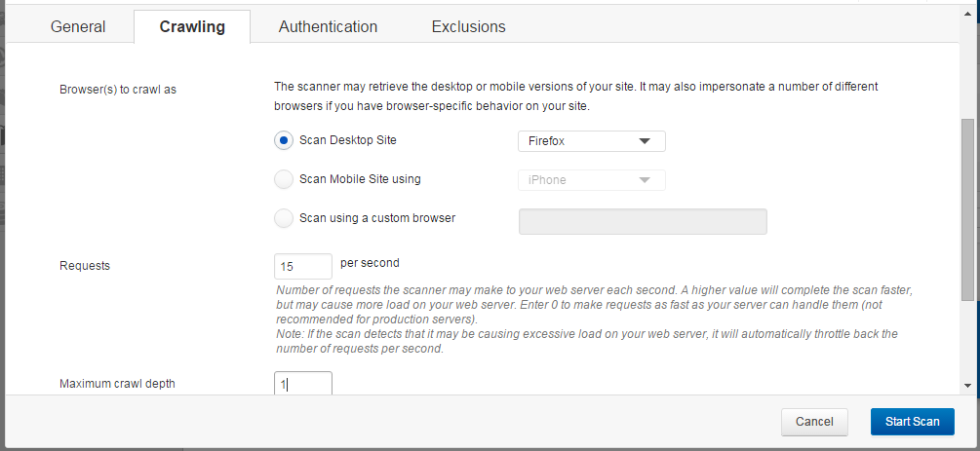
Task: Cancel the scan configuration dialog
Action: (x=814, y=422)
